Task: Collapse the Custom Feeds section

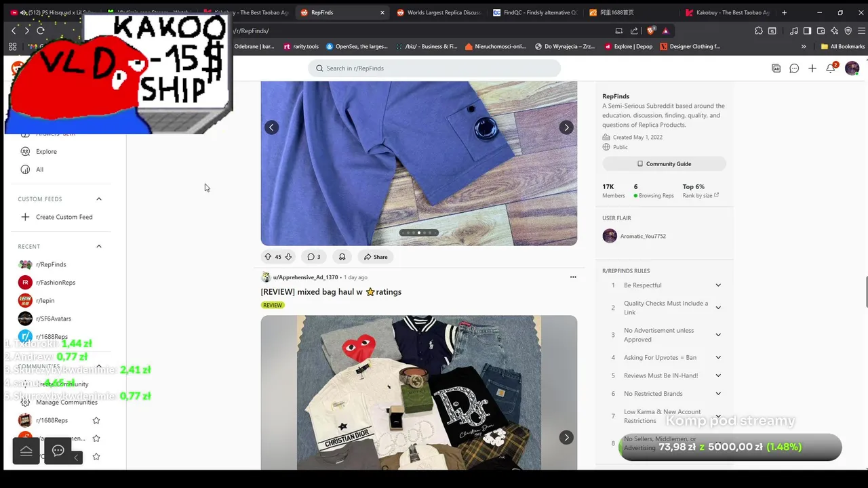Action: [98, 199]
